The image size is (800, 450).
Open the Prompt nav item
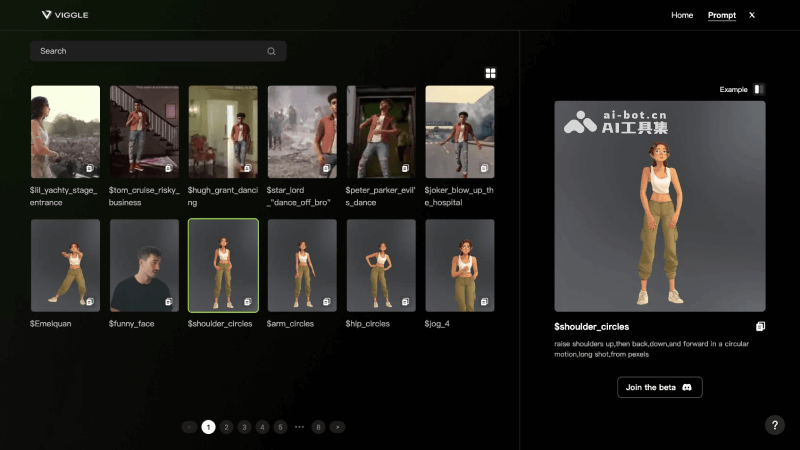(x=721, y=15)
